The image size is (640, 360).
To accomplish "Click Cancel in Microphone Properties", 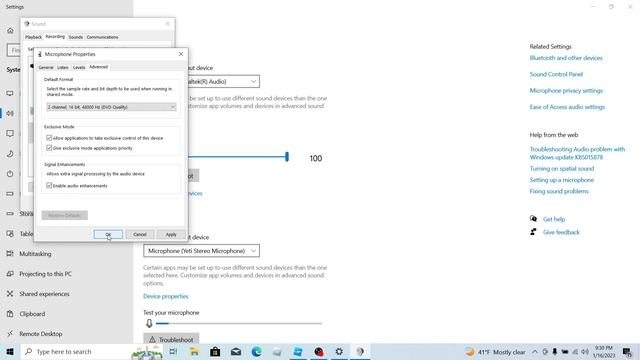I will tap(140, 234).
